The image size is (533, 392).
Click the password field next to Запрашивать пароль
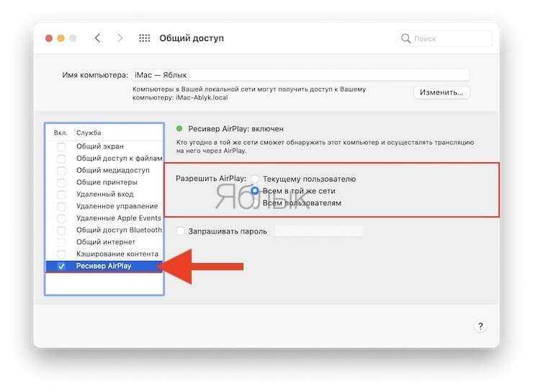point(319,231)
